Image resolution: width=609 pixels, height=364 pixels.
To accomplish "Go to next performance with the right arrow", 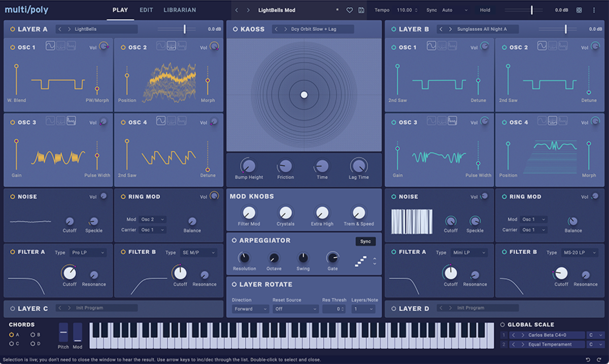I will pos(249,10).
